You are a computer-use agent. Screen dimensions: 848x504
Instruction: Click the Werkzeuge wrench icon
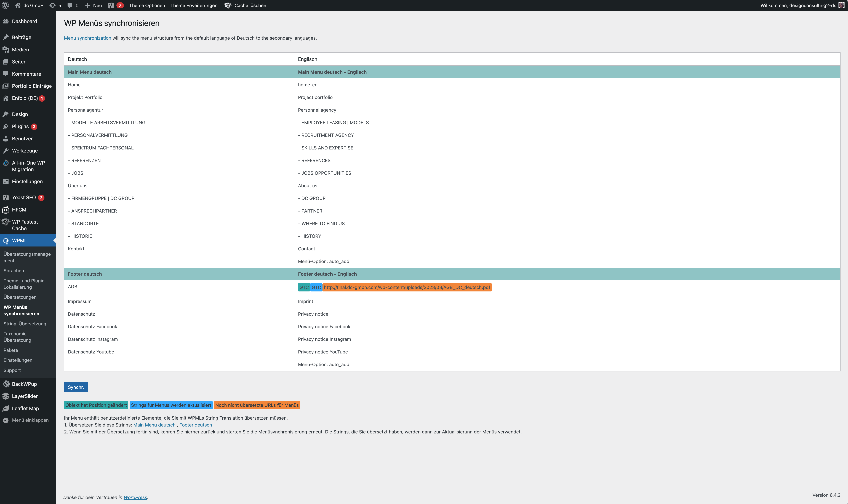[x=6, y=151]
